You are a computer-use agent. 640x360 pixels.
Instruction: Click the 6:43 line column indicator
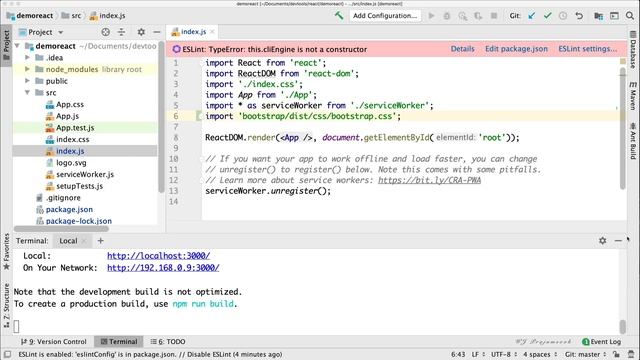(458, 354)
